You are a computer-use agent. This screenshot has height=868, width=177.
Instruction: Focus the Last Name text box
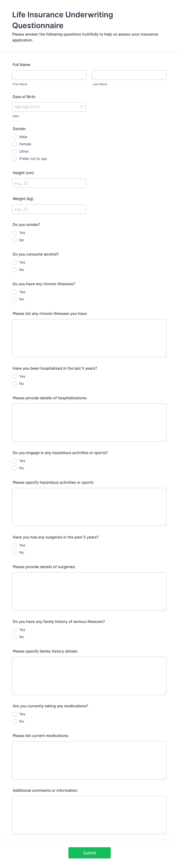click(129, 75)
